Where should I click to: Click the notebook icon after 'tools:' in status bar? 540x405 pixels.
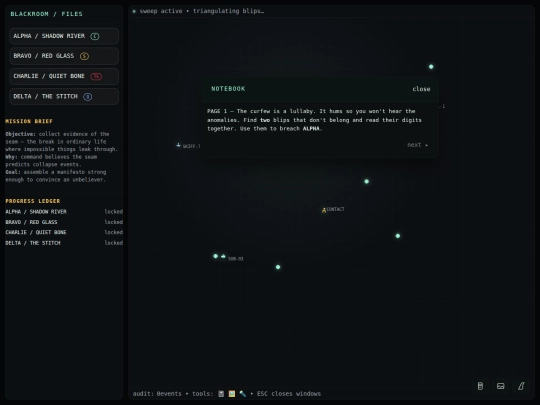(221, 394)
